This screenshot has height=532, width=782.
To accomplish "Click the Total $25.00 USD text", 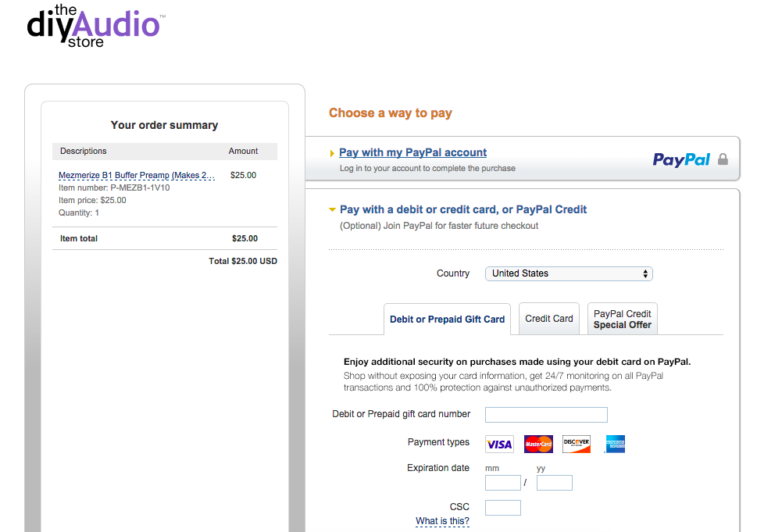I will [243, 261].
